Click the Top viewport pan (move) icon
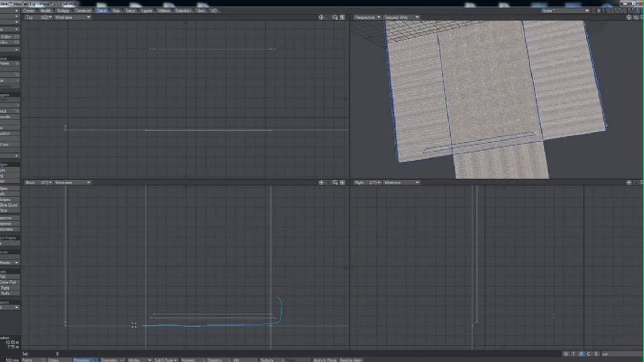Viewport: 644px width, 362px height. 321,17
